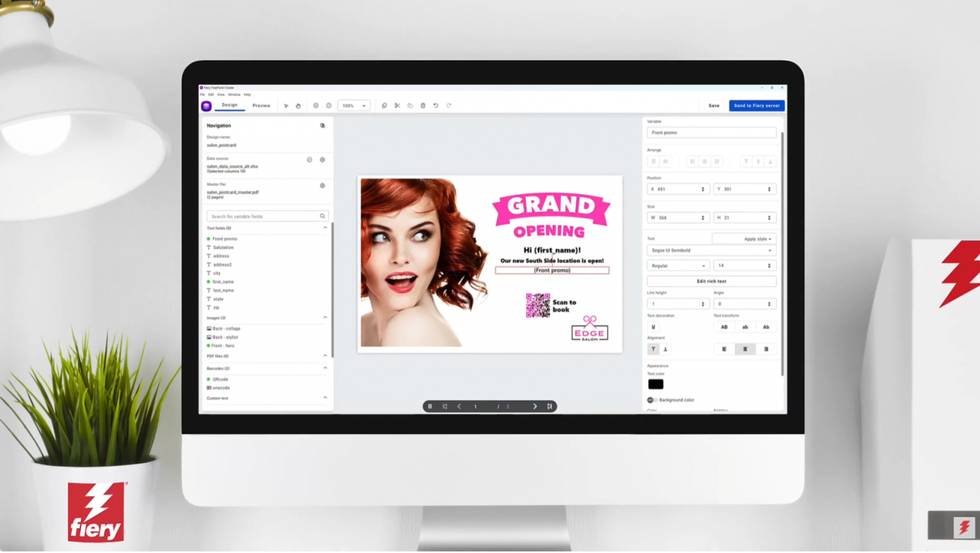This screenshot has height=553, width=980.
Task: Click the trash delete icon
Action: pyautogui.click(x=423, y=106)
